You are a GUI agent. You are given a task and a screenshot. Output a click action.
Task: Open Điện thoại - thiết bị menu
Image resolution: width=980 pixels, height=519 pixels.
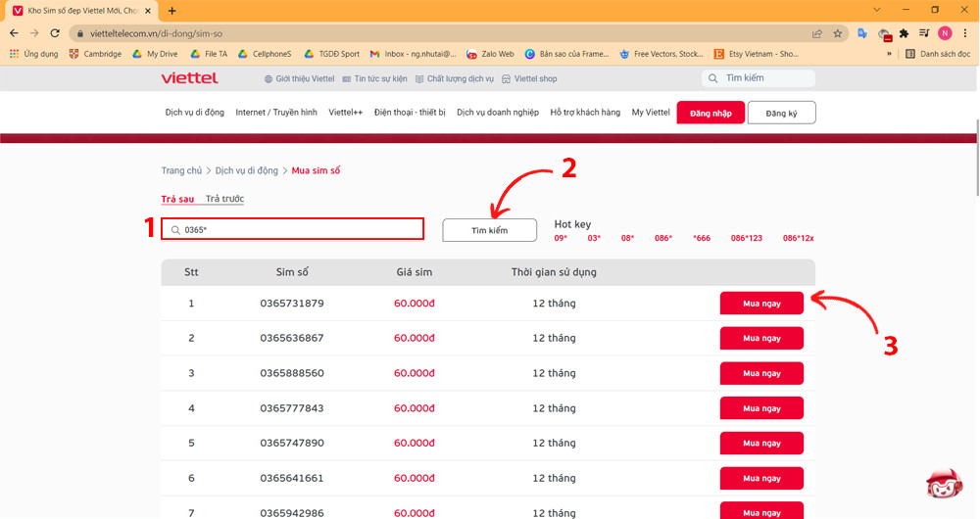[x=410, y=113]
